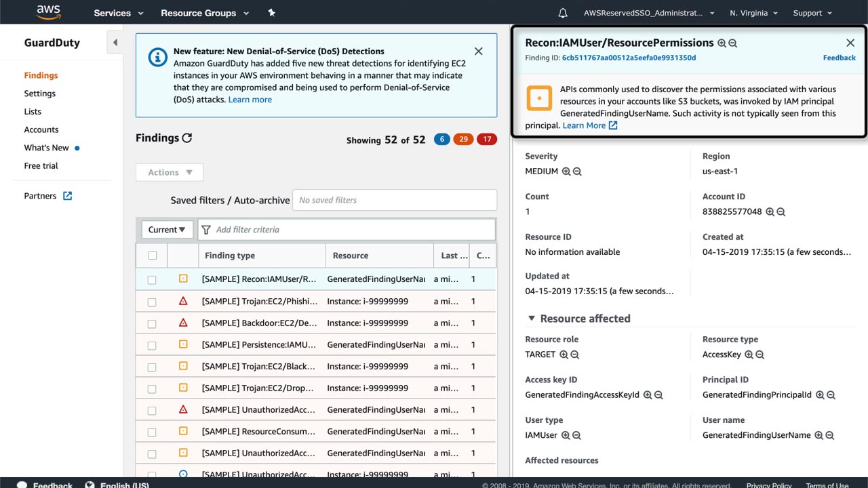The height and width of the screenshot is (488, 868).
Task: Open the Services menu
Action: click(x=119, y=13)
